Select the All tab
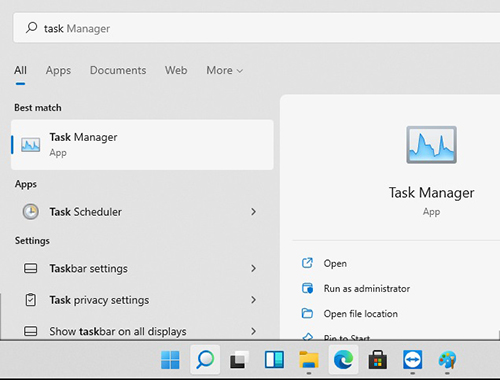 point(20,70)
